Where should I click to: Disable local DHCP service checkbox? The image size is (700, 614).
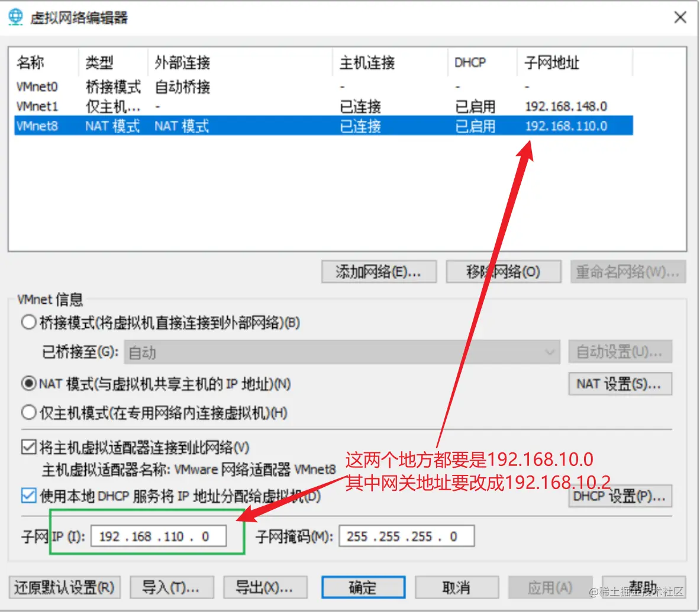[28, 497]
